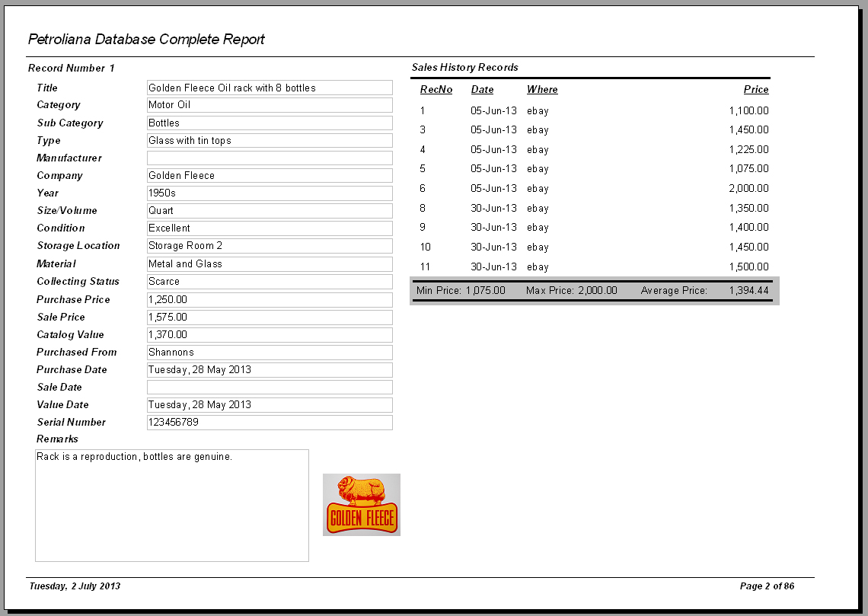This screenshot has width=868, height=616.
Task: Click the footer date 'Tuesday, 2 July 2013'
Action: (75, 586)
